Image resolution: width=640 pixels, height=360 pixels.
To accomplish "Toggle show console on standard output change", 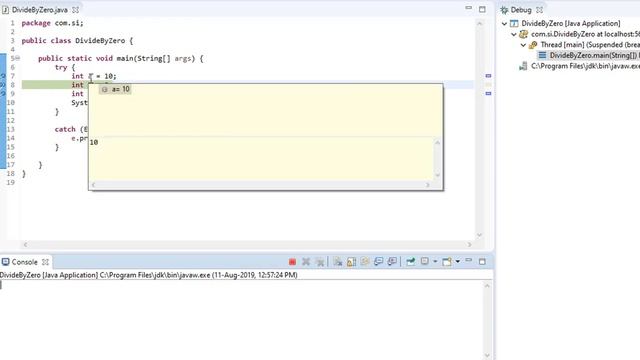I will tap(378, 262).
